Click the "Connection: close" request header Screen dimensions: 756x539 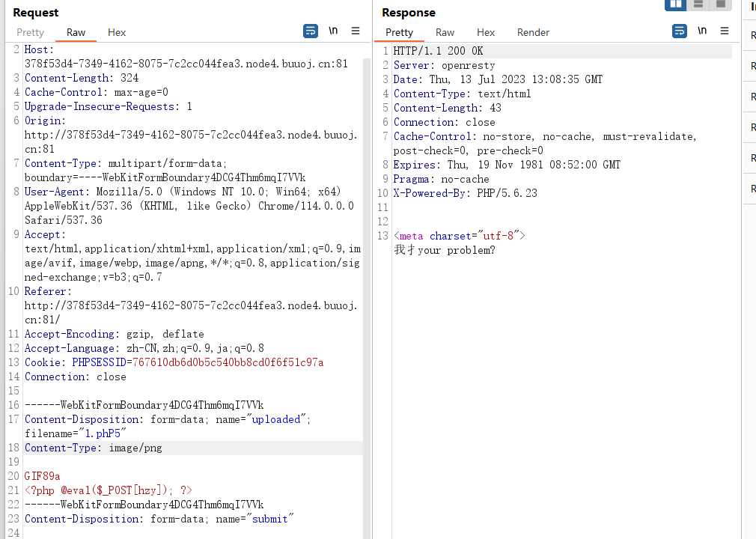coord(75,377)
